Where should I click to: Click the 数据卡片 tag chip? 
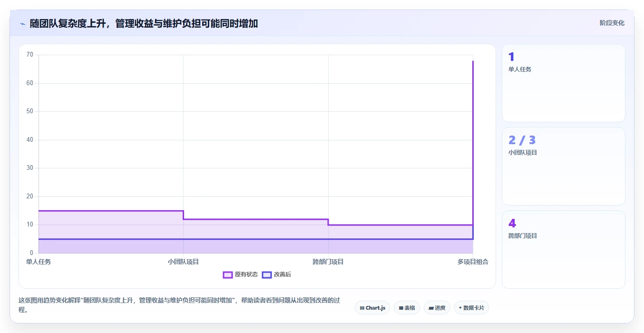click(471, 308)
